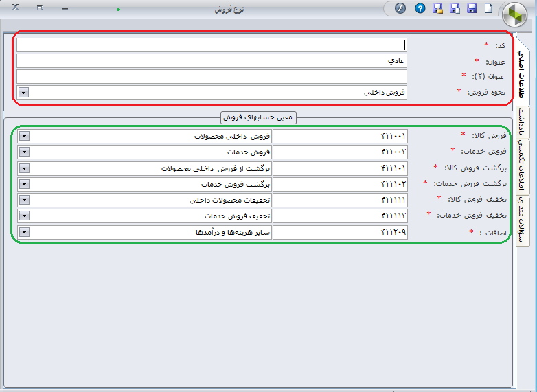The image size is (537, 392).
Task: Click the برگشت فروش کالا: label
Action: (x=475, y=168)
